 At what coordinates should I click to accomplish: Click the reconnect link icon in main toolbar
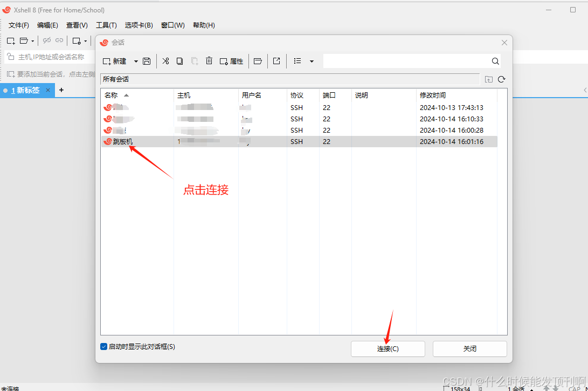pos(59,40)
